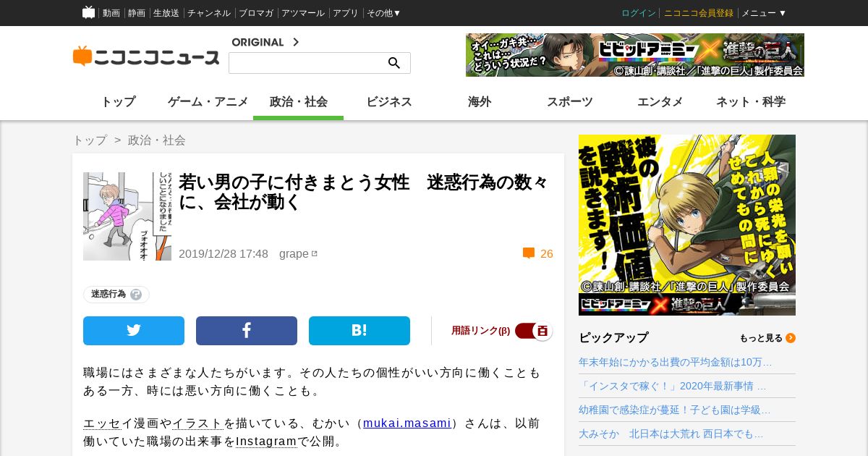This screenshot has height=456, width=868.
Task: Open アツマール in the top bar
Action: point(303,13)
